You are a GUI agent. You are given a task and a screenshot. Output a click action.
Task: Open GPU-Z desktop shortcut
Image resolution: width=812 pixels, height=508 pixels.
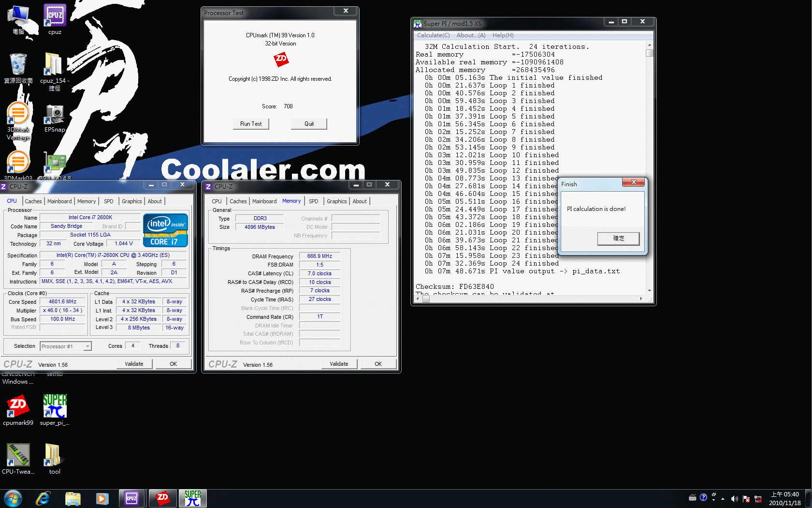[55, 165]
